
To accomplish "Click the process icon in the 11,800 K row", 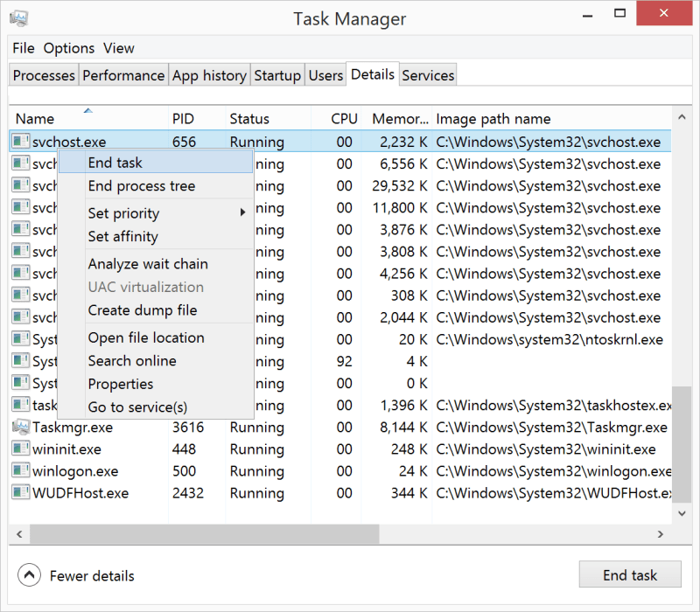I will coord(20,207).
